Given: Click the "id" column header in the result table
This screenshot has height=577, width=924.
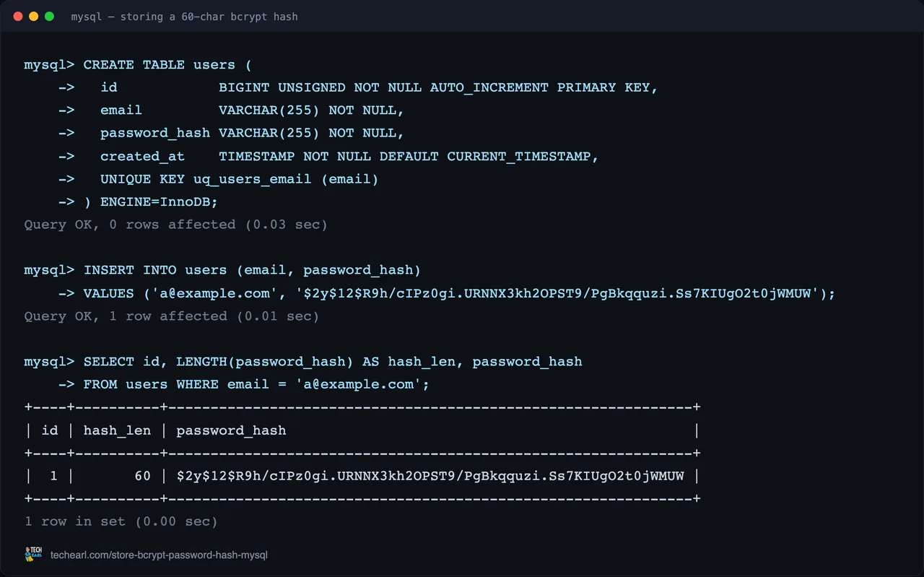Looking at the screenshot, I should (x=50, y=430).
